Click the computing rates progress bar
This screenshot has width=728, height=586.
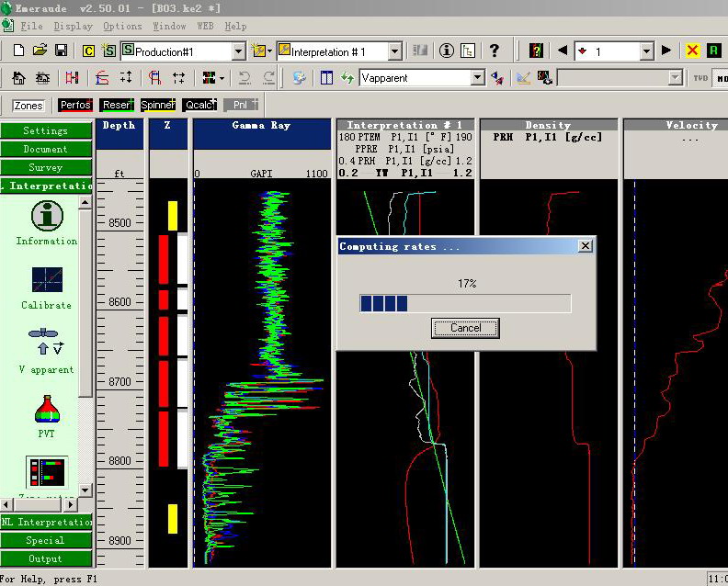(x=465, y=303)
